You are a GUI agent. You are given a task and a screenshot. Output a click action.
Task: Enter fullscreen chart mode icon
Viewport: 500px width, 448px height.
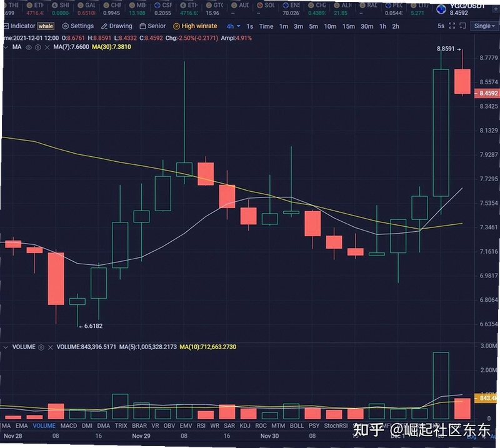[452, 26]
